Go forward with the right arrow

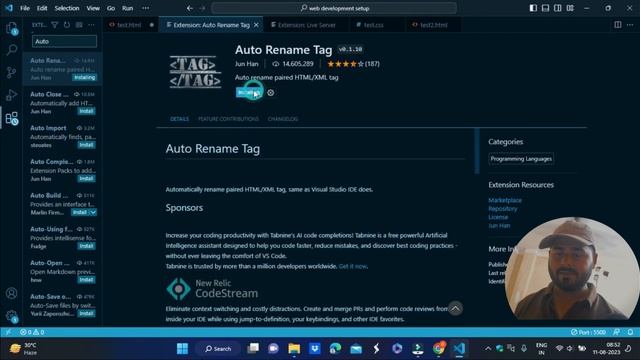[x=202, y=8]
